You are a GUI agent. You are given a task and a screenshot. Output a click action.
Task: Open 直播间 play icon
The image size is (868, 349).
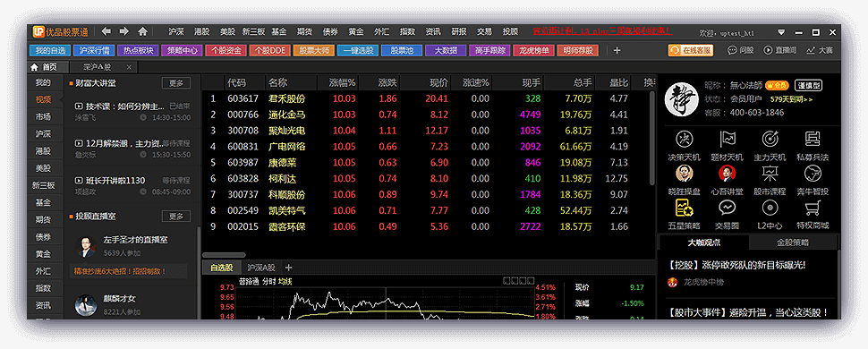[x=768, y=50]
